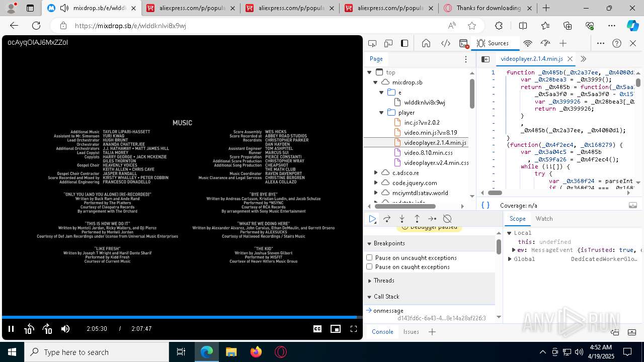Open the Issues drawer tab
The width and height of the screenshot is (644, 362).
pos(411,332)
